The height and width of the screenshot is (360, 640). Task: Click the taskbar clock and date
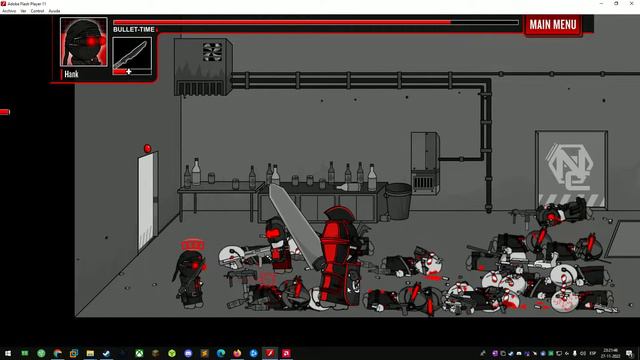click(611, 353)
